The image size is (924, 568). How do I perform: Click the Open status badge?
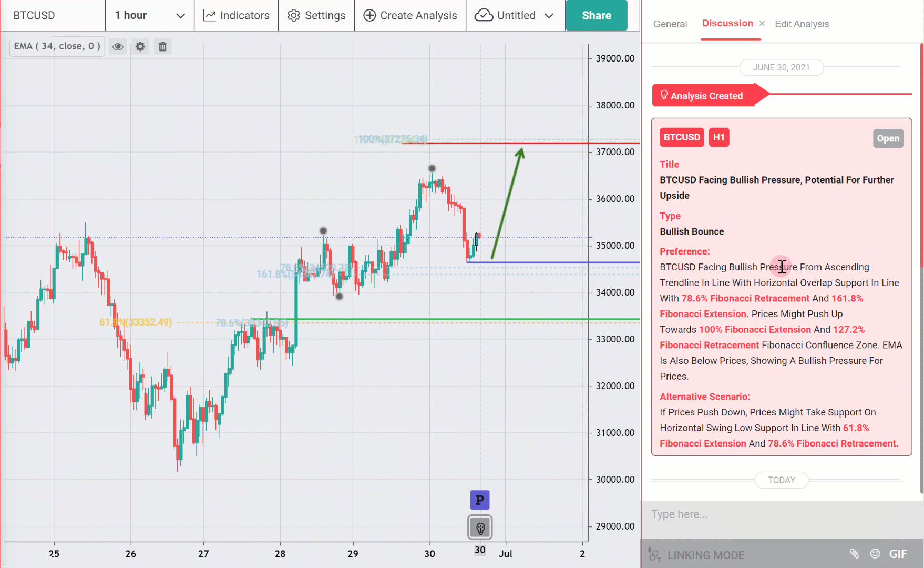click(x=888, y=138)
